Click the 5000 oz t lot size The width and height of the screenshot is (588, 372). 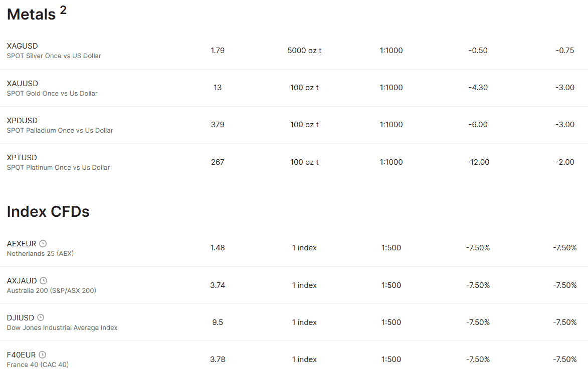click(304, 51)
